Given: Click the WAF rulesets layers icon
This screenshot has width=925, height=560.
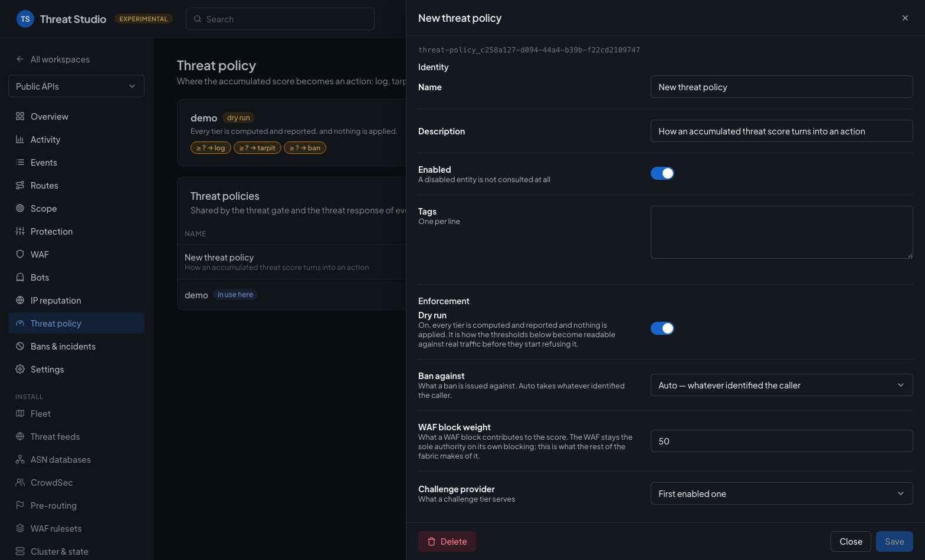Looking at the screenshot, I should pyautogui.click(x=20, y=528).
